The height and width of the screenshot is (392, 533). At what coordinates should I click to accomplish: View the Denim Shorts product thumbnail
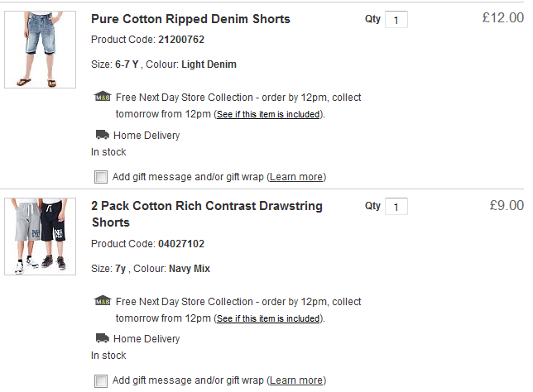point(40,50)
